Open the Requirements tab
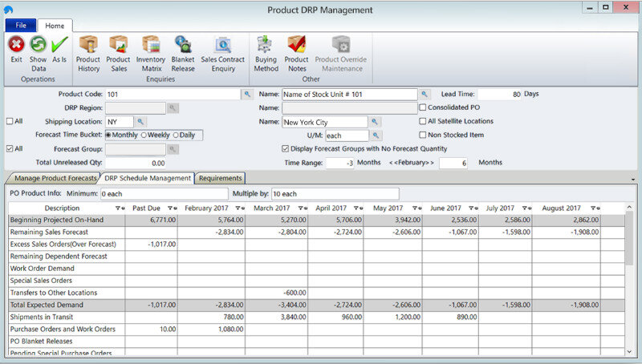 [220, 178]
